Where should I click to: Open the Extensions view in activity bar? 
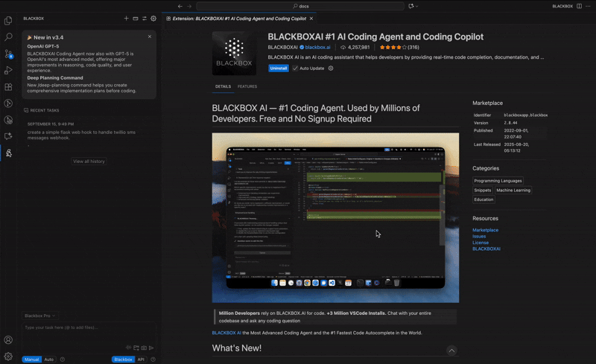point(8,87)
